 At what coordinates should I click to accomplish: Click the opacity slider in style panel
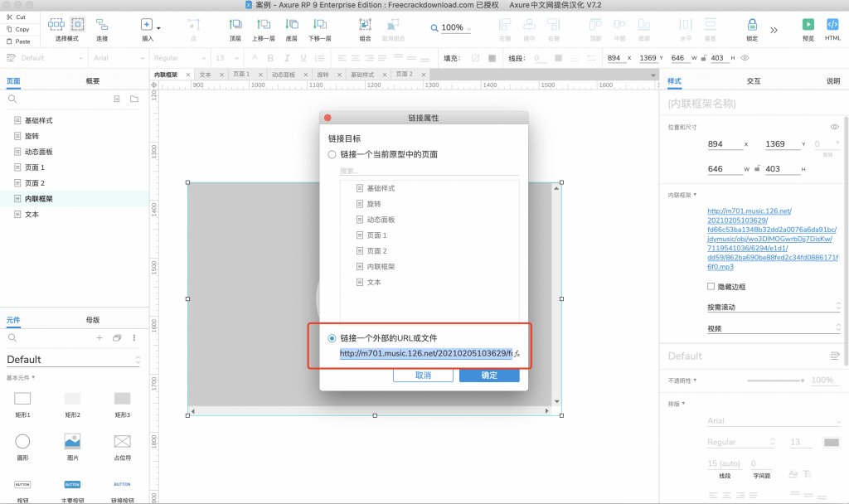point(774,380)
